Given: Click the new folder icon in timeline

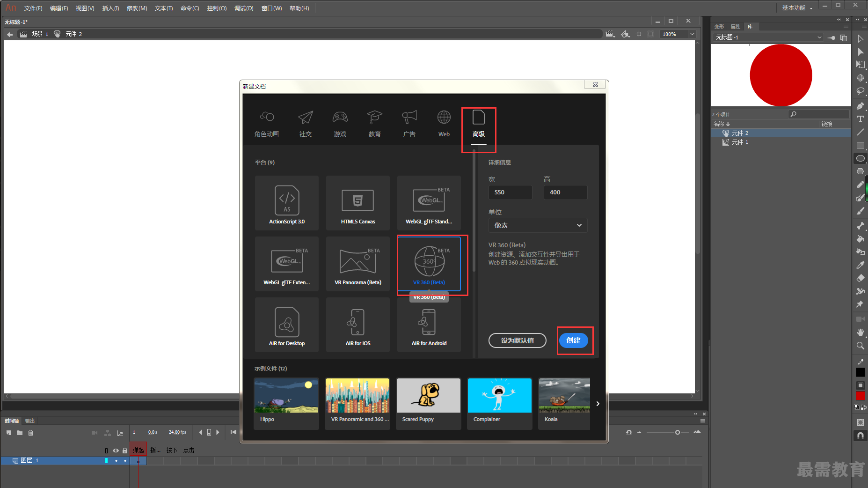Looking at the screenshot, I should 20,433.
